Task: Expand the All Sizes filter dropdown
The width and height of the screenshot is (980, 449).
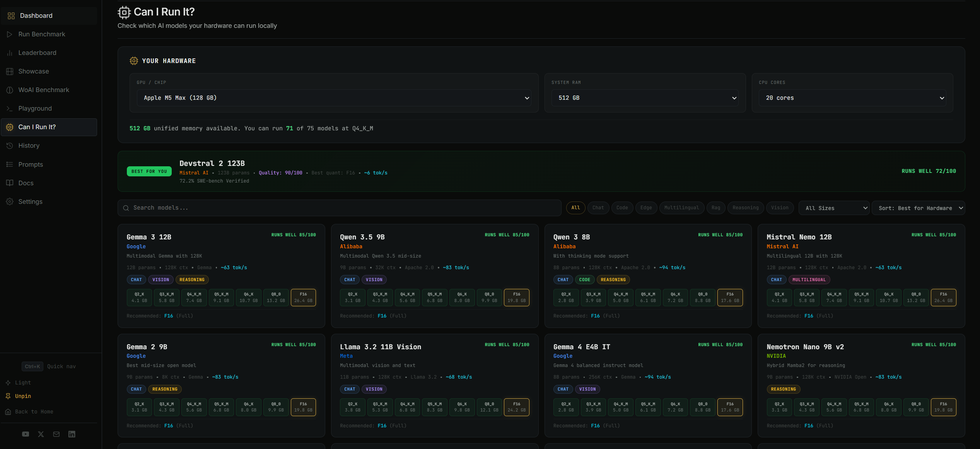Action: (x=834, y=208)
